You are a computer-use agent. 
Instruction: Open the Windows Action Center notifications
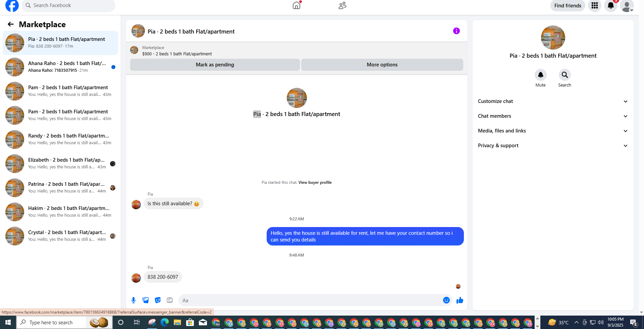pos(634,323)
